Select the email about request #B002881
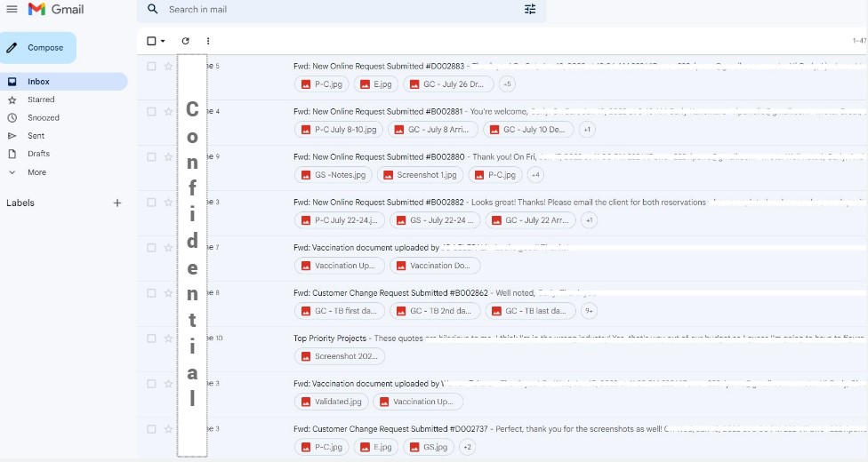This screenshot has width=868, height=462. (x=151, y=112)
